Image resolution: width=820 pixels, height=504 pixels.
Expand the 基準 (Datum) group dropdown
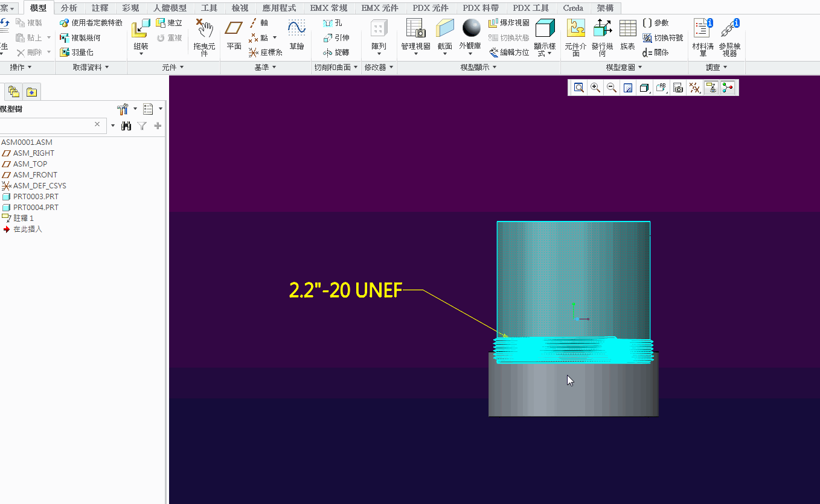(266, 68)
